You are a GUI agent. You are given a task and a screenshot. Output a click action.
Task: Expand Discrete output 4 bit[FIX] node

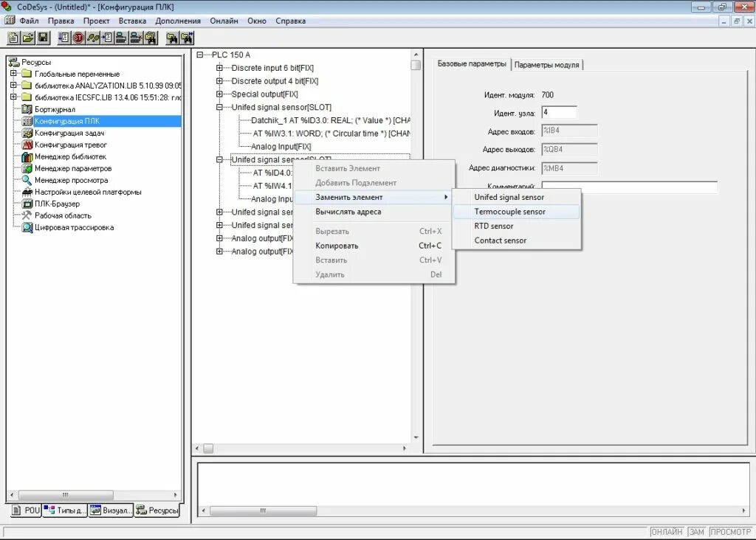pyautogui.click(x=219, y=81)
